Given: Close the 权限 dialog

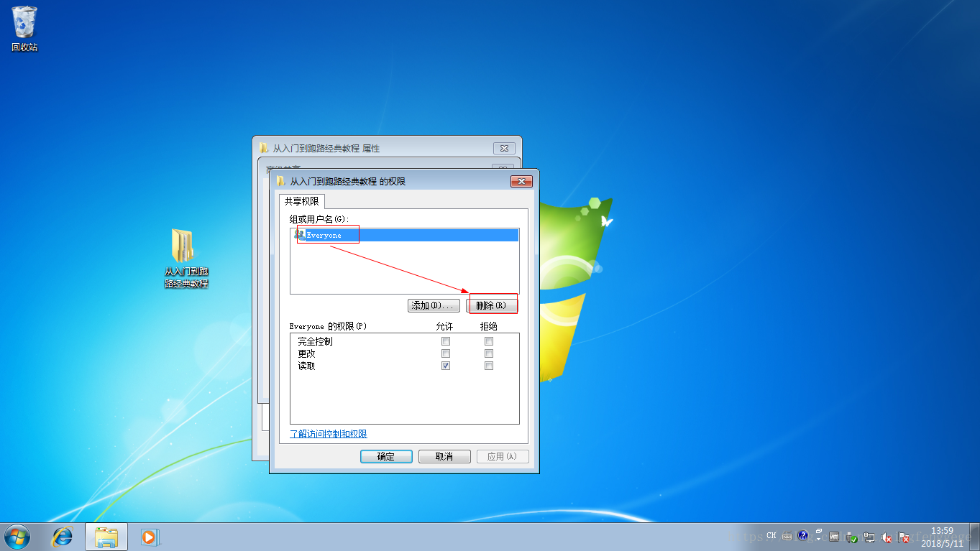Looking at the screenshot, I should 521,181.
